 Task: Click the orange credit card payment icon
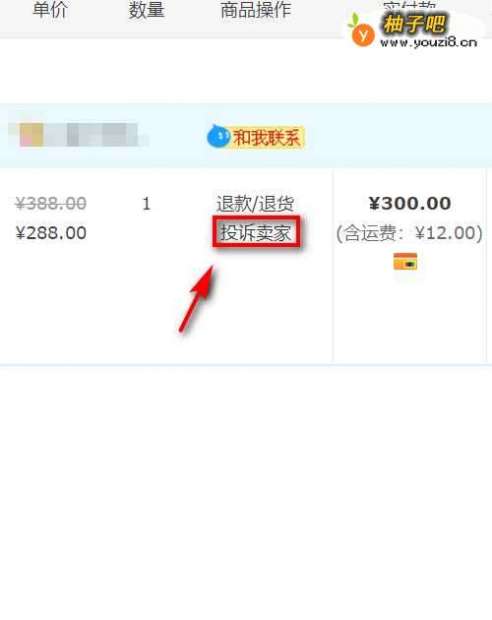point(405,262)
